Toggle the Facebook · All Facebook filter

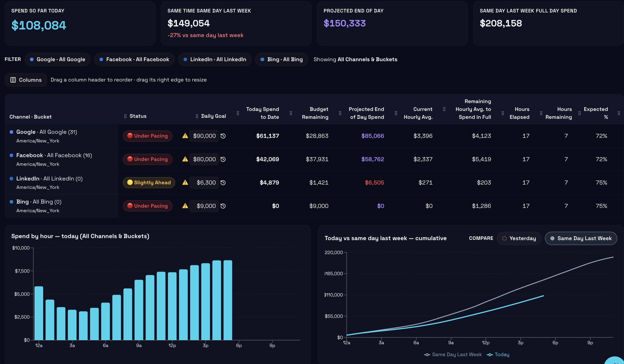click(134, 59)
